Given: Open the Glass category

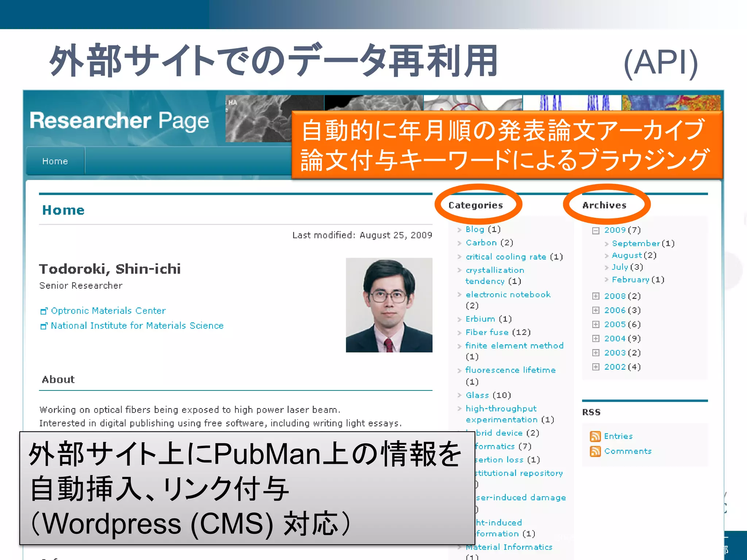Looking at the screenshot, I should (x=477, y=395).
